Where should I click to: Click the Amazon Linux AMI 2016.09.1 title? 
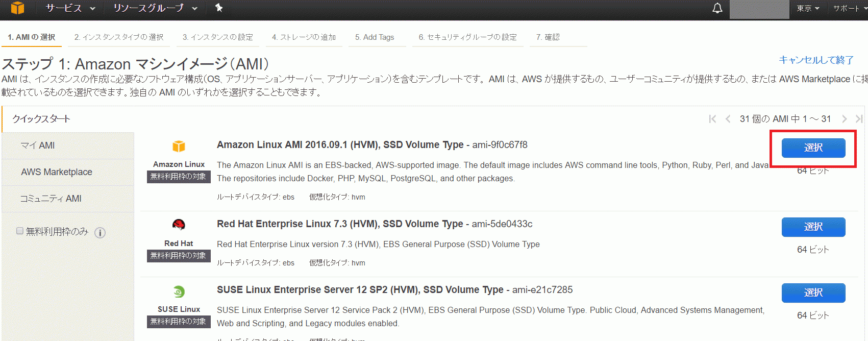pos(340,145)
